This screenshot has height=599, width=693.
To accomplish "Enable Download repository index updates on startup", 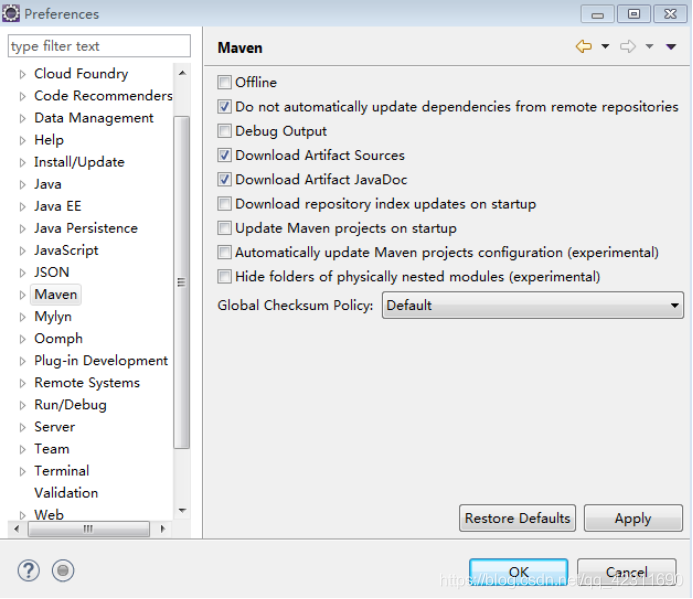I will click(225, 204).
